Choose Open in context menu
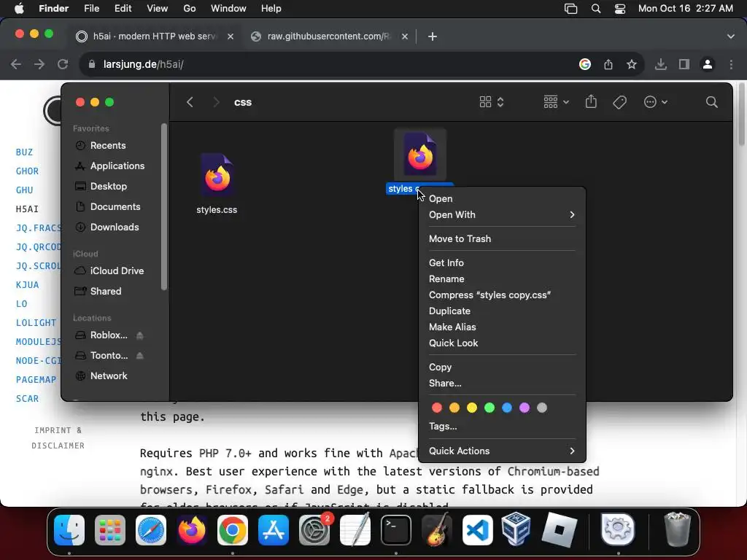Screen dimensions: 747x560 click(502, 198)
